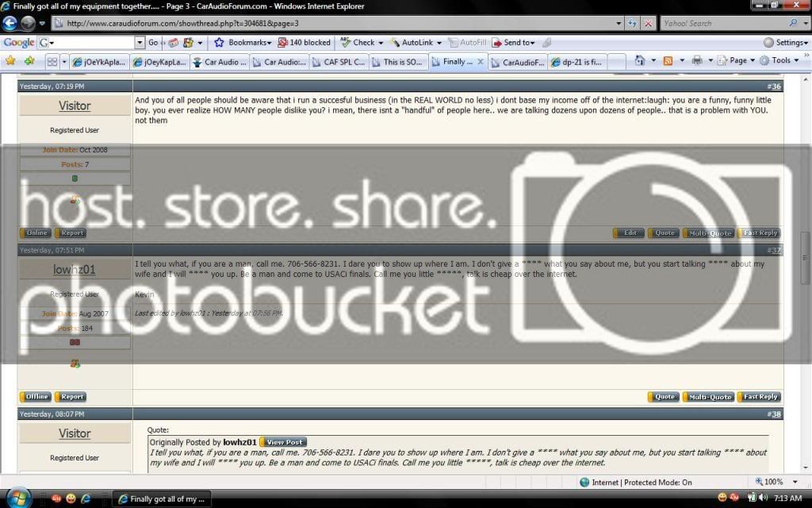Click the Favorites Center star icon
Image resolution: width=812 pixels, height=508 pixels.
pyautogui.click(x=10, y=61)
